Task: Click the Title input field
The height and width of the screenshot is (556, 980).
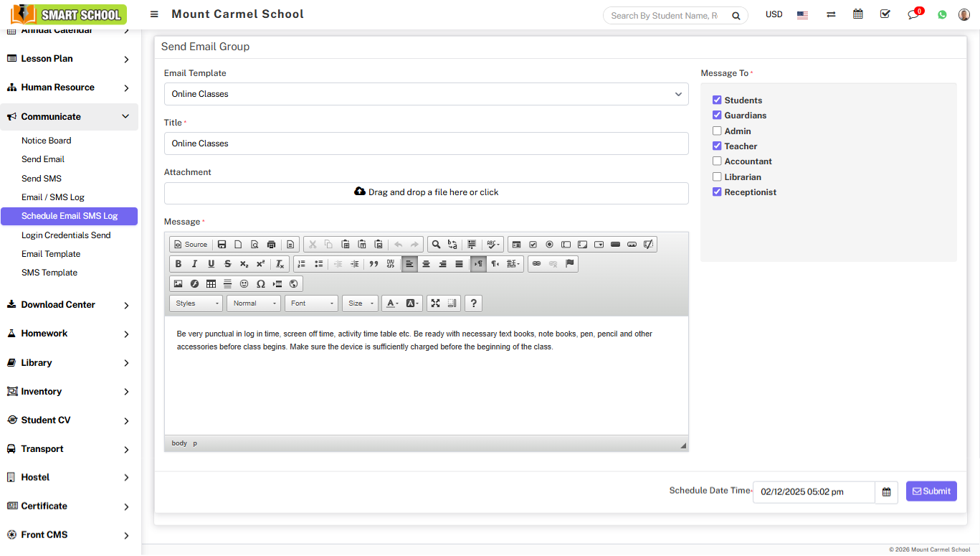Action: pos(426,143)
